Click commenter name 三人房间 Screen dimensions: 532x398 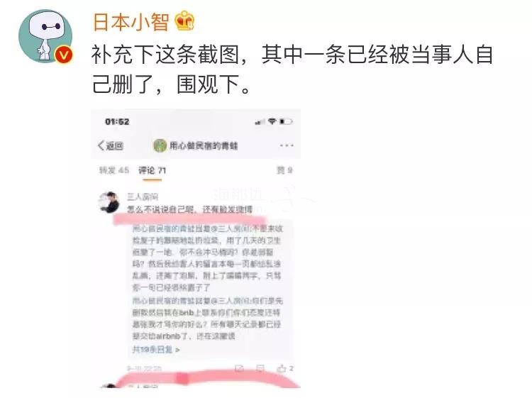click(143, 197)
